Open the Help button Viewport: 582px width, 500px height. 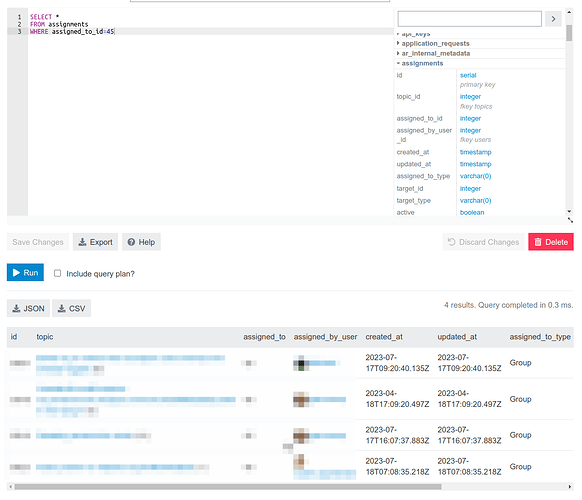141,242
